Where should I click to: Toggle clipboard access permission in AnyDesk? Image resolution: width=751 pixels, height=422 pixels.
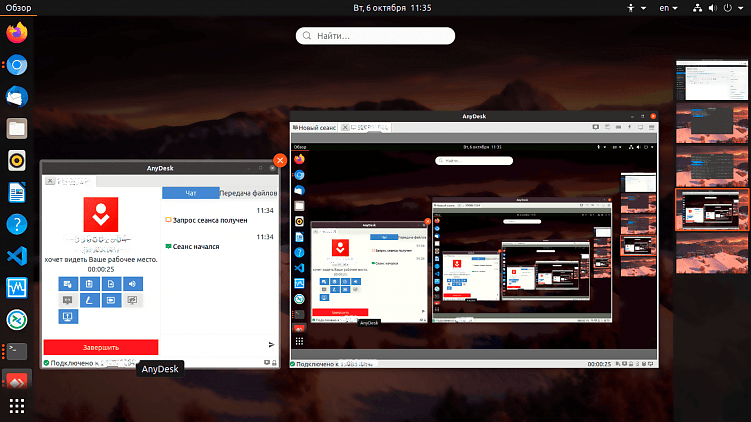coord(90,284)
